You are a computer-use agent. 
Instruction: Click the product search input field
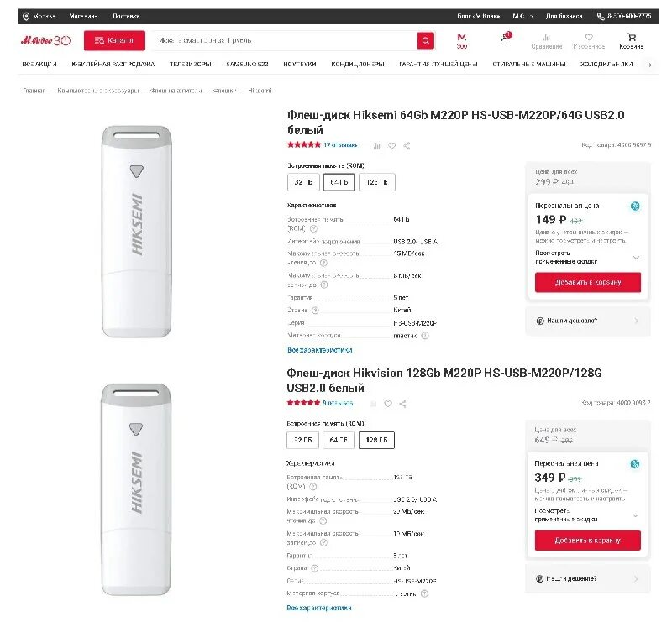point(286,40)
